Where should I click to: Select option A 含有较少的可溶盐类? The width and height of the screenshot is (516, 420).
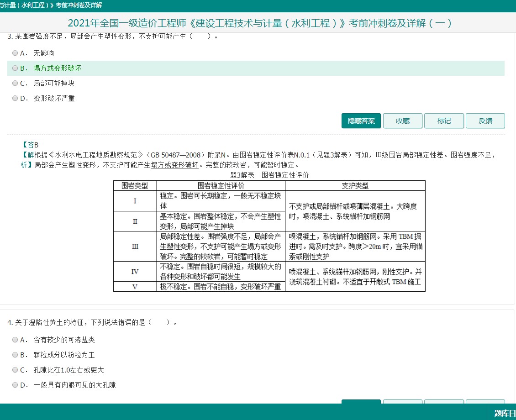click(x=15, y=340)
